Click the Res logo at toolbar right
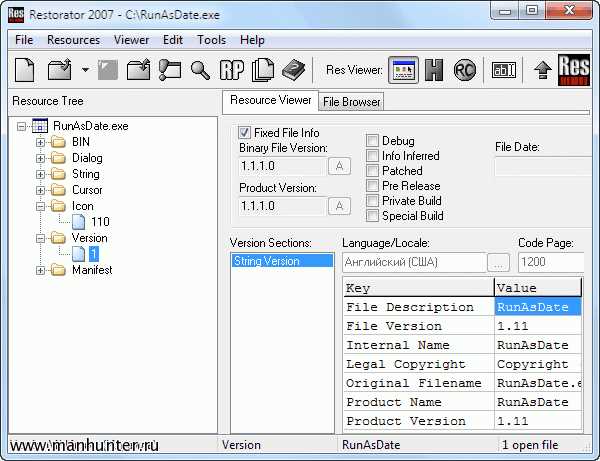Screen dimensions: 600x461 tap(573, 70)
